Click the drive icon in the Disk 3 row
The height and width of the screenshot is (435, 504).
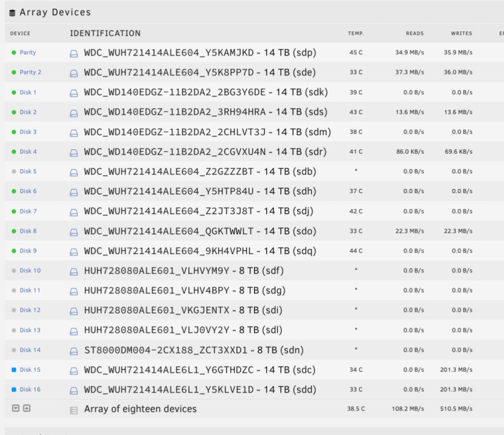pos(74,133)
